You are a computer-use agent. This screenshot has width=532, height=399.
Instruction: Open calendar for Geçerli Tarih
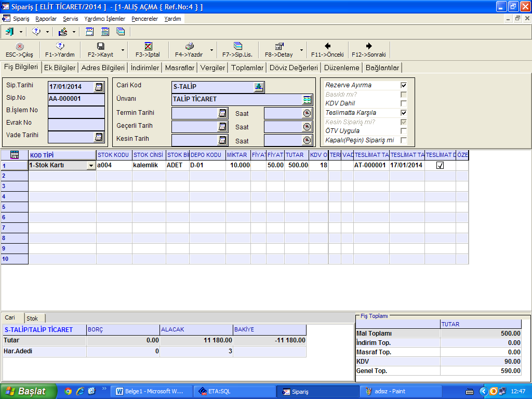pos(222,127)
